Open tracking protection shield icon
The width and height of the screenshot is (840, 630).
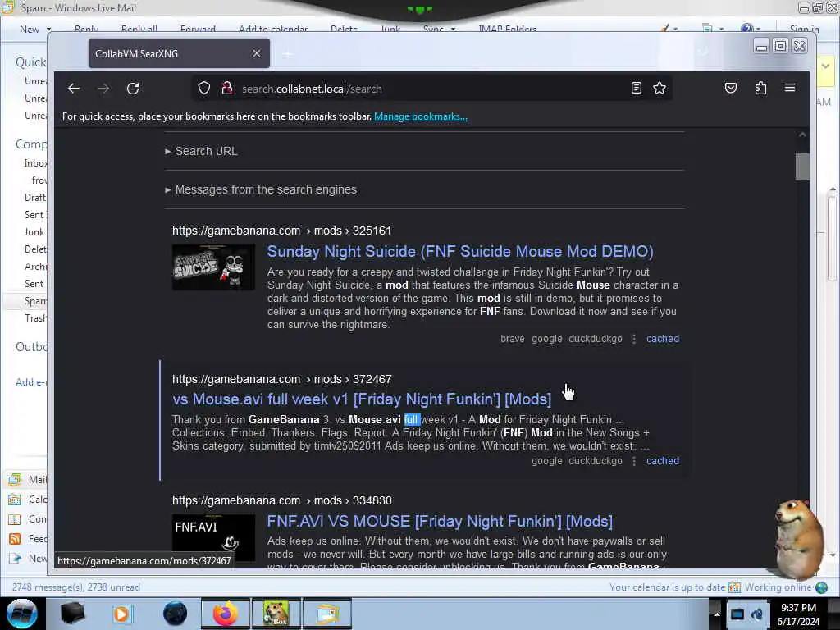(204, 89)
